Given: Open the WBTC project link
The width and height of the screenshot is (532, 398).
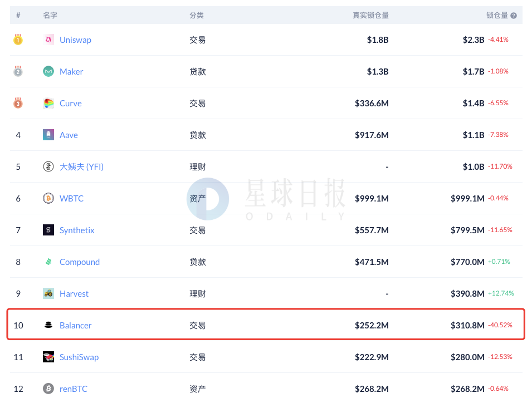Looking at the screenshot, I should pos(71,198).
